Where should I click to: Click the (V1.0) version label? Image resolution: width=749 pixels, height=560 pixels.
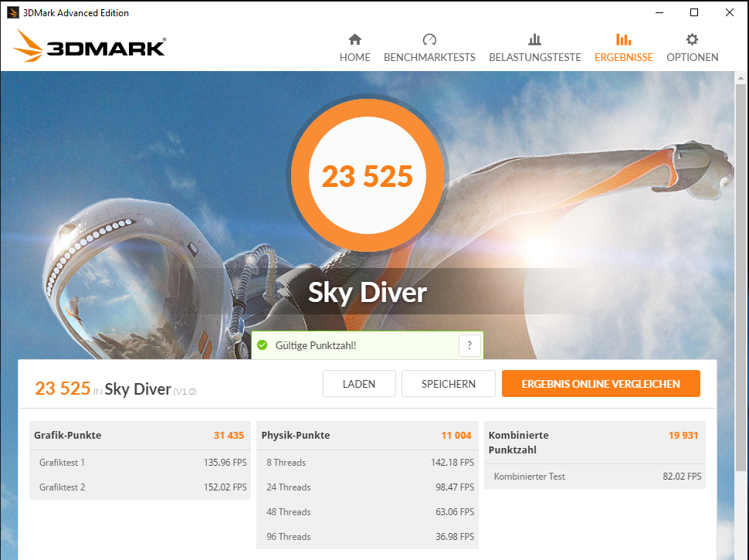185,392
